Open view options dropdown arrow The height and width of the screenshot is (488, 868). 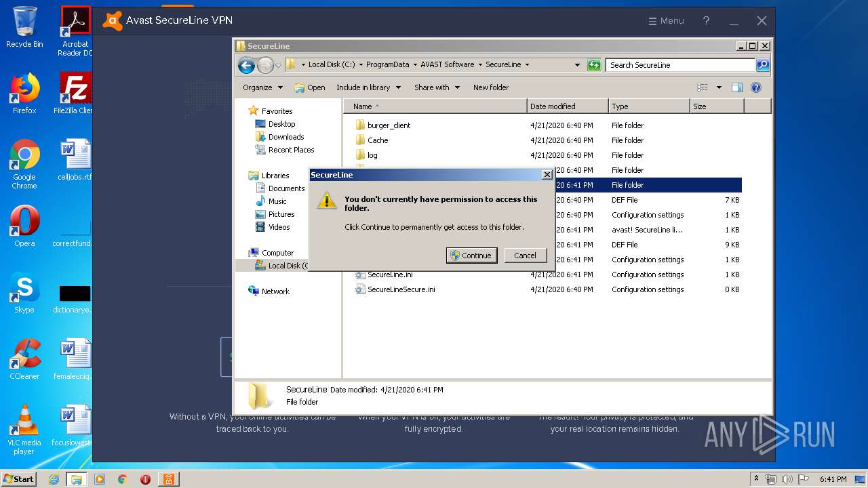(719, 87)
